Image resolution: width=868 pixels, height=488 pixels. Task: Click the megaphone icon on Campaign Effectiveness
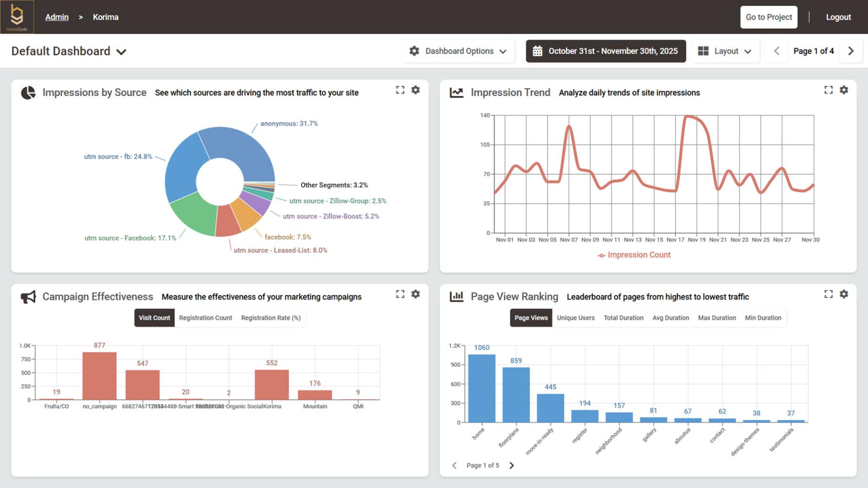[x=28, y=296]
